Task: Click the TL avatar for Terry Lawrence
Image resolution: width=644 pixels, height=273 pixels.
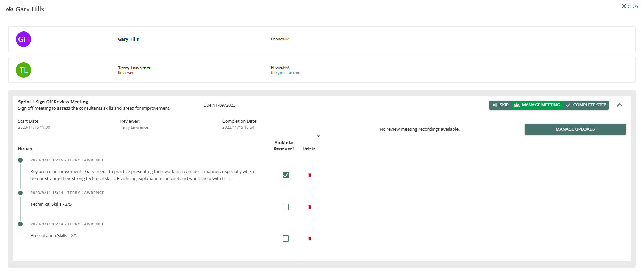Action: 24,70
